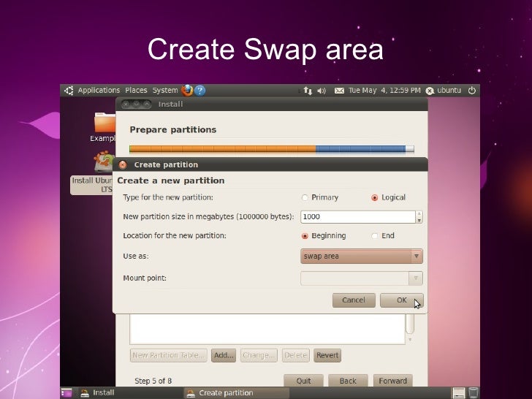The height and width of the screenshot is (399, 532).
Task: Open the Help icon in the panel
Action: 199,91
